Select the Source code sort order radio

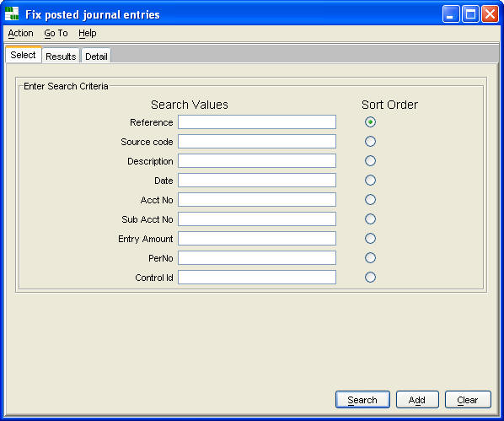pyautogui.click(x=370, y=141)
